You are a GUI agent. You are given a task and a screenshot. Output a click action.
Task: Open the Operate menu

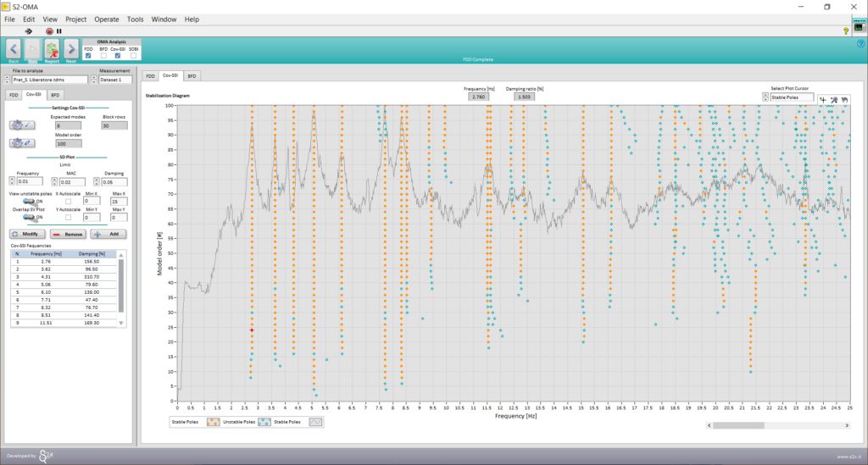[107, 19]
